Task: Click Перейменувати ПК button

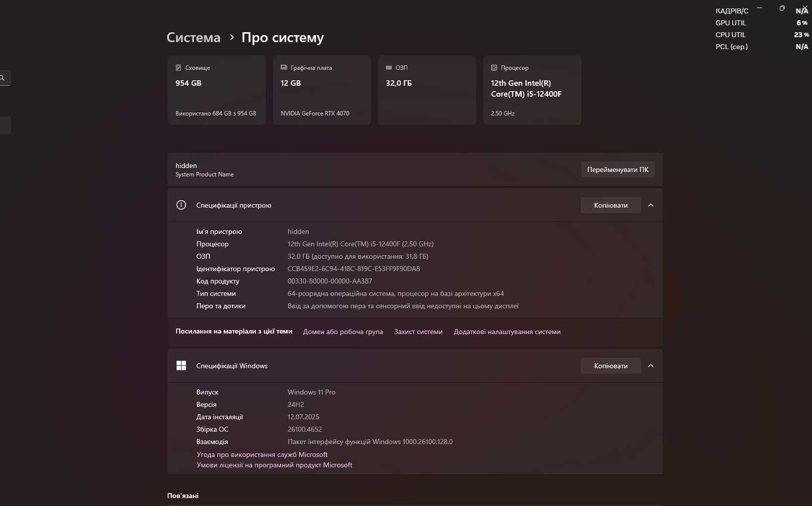Action: click(x=618, y=169)
